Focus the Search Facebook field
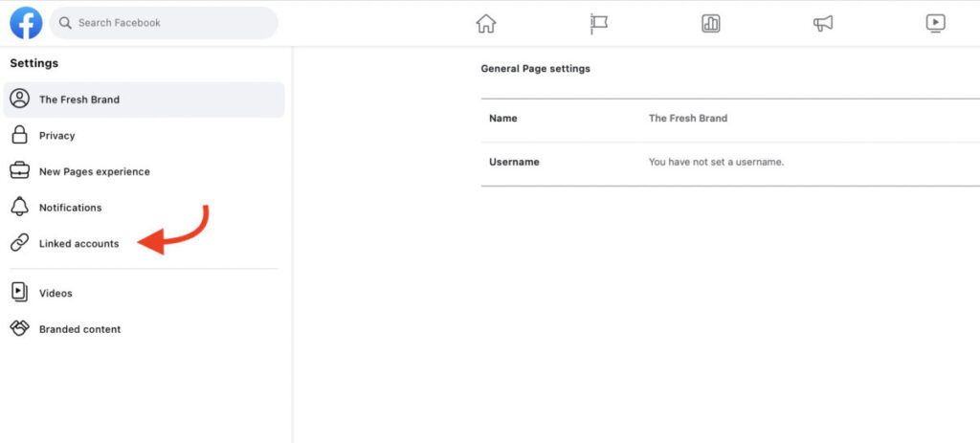Screen dimensions: 980x443 point(164,23)
